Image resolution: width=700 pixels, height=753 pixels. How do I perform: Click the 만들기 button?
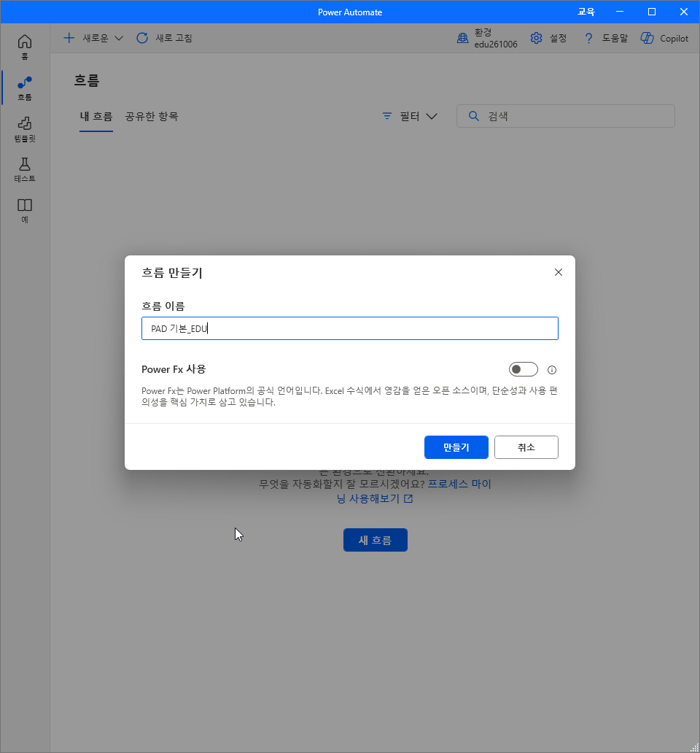(456, 447)
